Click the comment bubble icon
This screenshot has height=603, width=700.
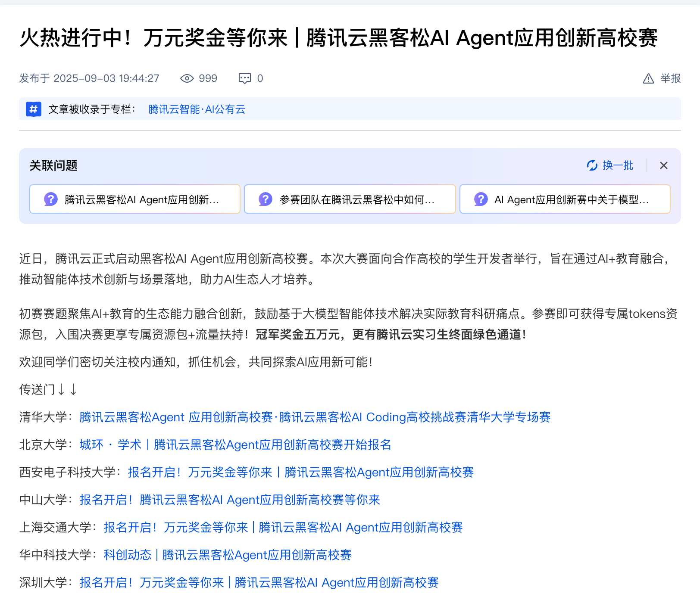click(245, 78)
